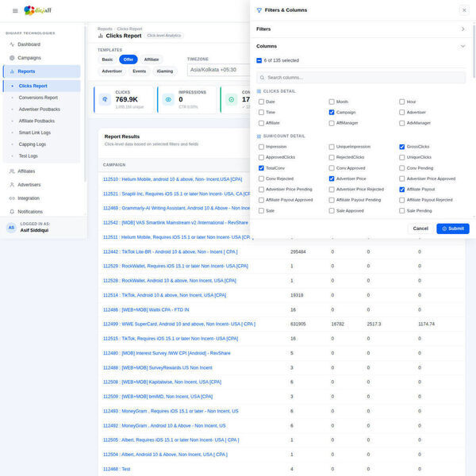Open Advertiser Postbacks in sidebar
Viewport: 476px width, 476px height.
click(x=40, y=109)
